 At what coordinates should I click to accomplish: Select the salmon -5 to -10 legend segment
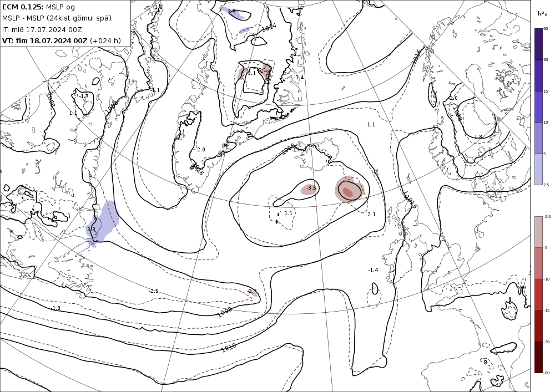coord(538,263)
